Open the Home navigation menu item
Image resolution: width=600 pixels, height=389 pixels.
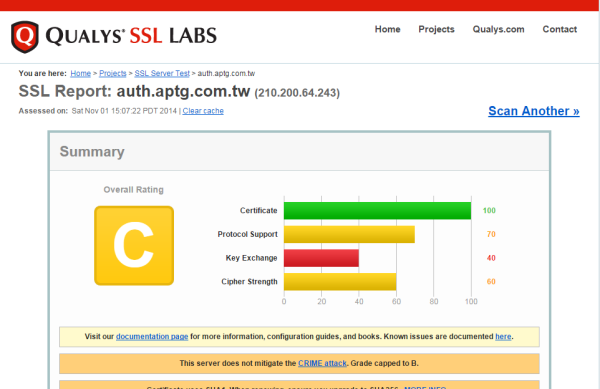click(387, 29)
